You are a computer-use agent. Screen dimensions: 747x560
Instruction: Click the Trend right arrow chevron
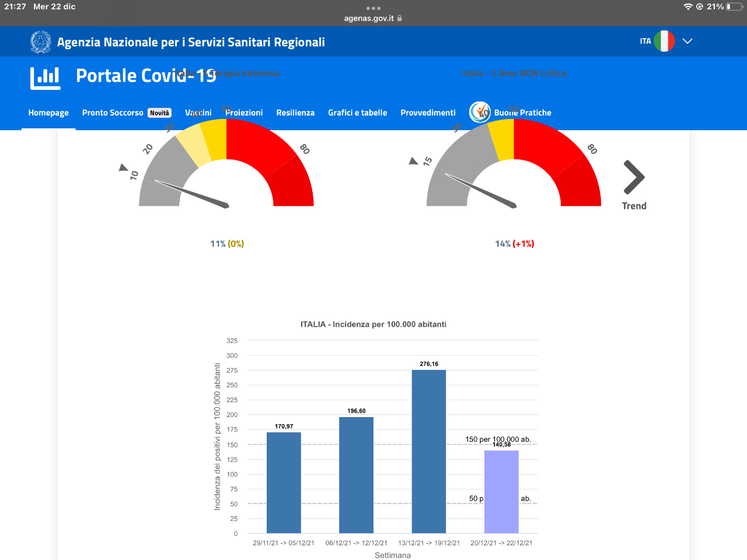pos(634,177)
